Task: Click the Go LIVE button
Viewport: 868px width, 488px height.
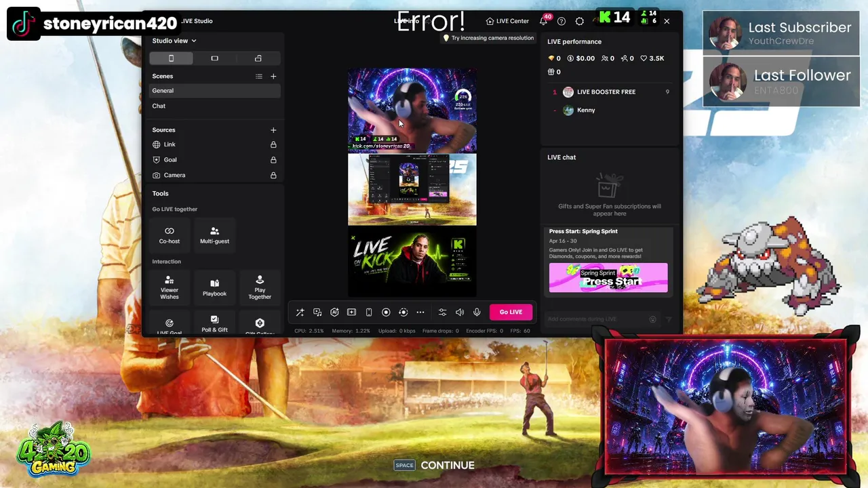Action: pyautogui.click(x=511, y=312)
